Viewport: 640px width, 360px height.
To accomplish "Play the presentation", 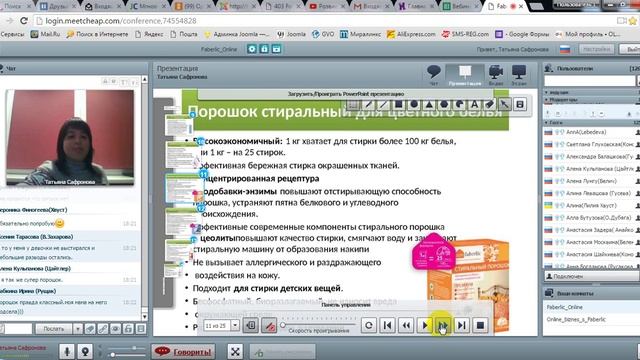I will pos(424,325).
